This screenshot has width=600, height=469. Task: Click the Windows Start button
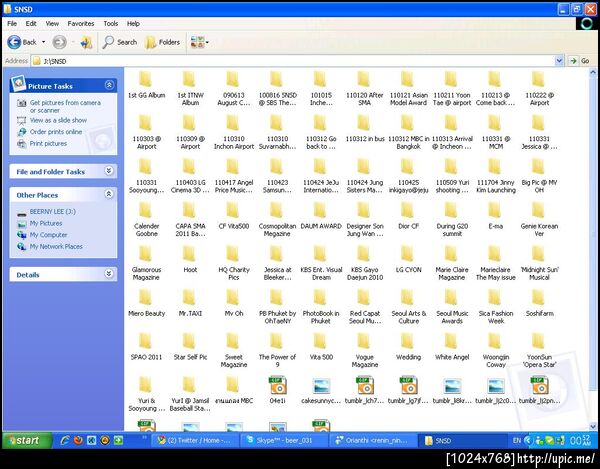[24, 440]
